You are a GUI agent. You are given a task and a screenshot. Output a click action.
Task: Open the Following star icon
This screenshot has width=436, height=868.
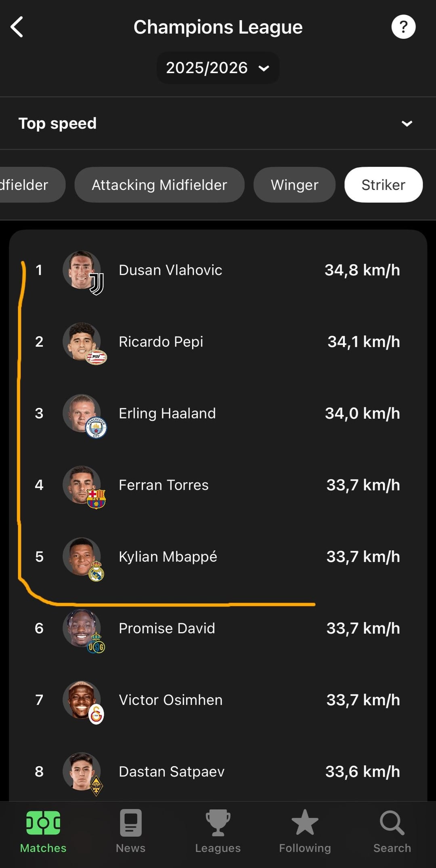pos(305,824)
